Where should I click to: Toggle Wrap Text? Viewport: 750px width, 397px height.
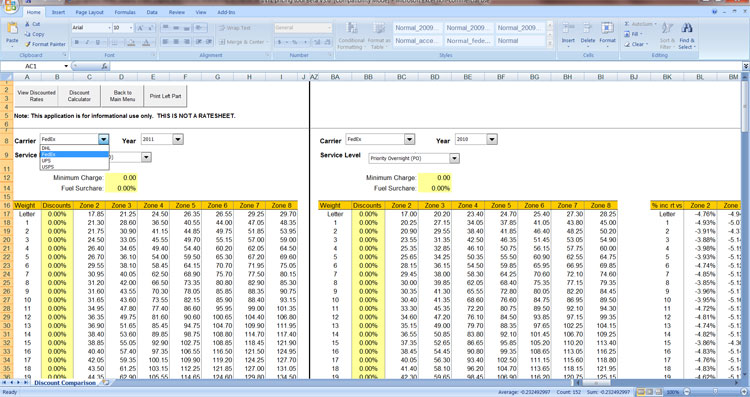pyautogui.click(x=235, y=28)
